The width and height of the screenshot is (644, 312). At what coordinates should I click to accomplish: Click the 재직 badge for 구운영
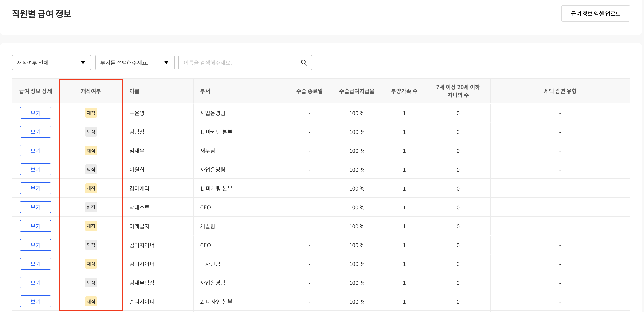tap(91, 113)
